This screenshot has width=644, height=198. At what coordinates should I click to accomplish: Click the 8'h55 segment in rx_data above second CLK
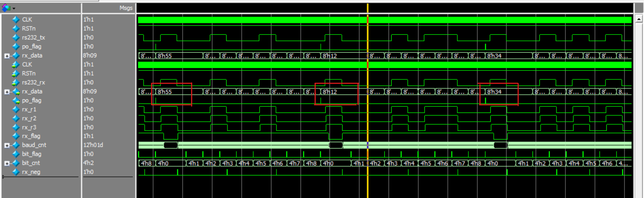tap(179, 56)
